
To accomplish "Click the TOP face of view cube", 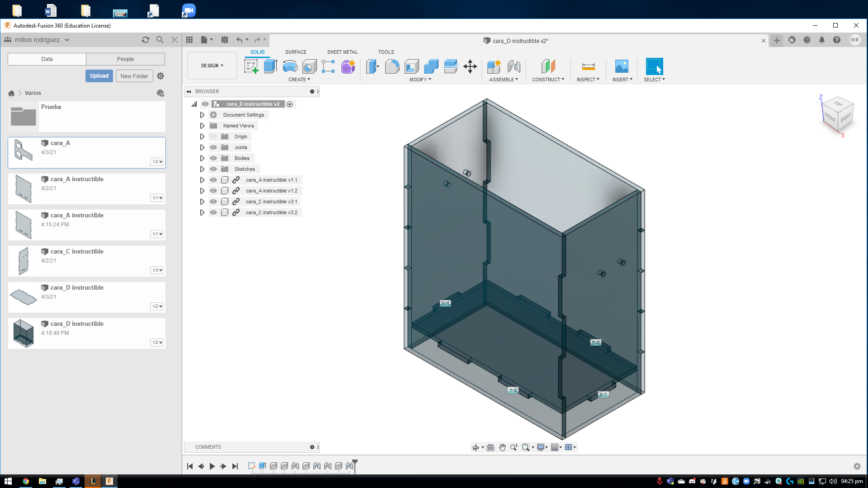I will tap(838, 103).
